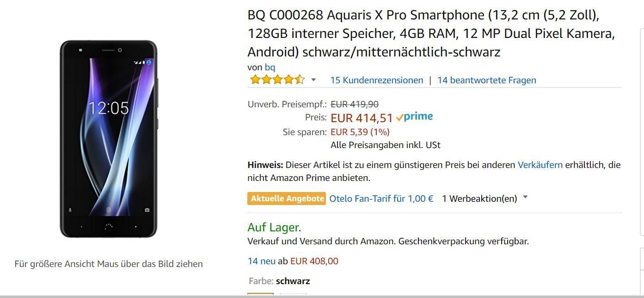The height and width of the screenshot is (298, 644).
Task: Click the Prime logo next to the price
Action: click(x=414, y=117)
